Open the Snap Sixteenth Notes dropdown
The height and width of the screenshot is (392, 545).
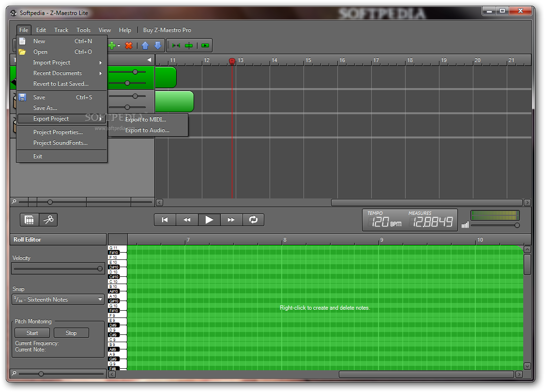58,300
